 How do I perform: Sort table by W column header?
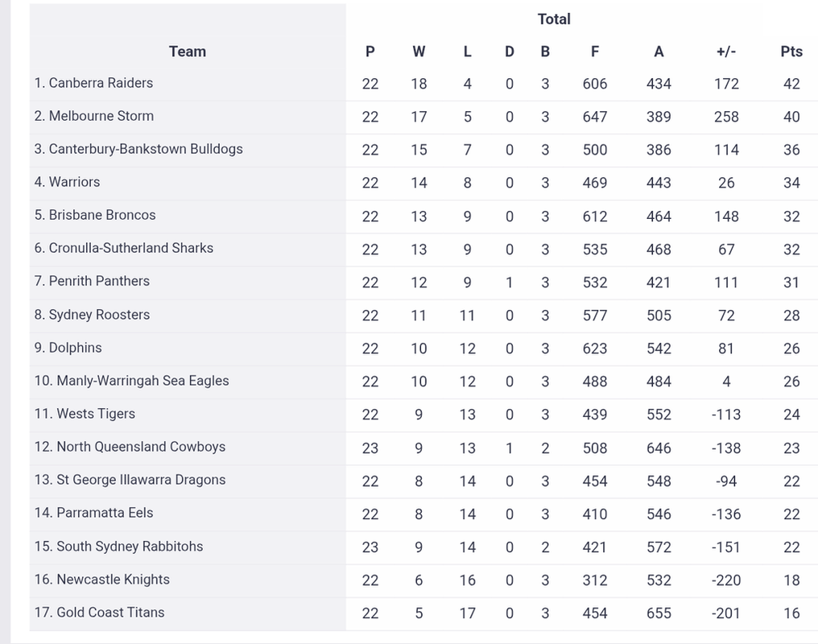click(419, 52)
